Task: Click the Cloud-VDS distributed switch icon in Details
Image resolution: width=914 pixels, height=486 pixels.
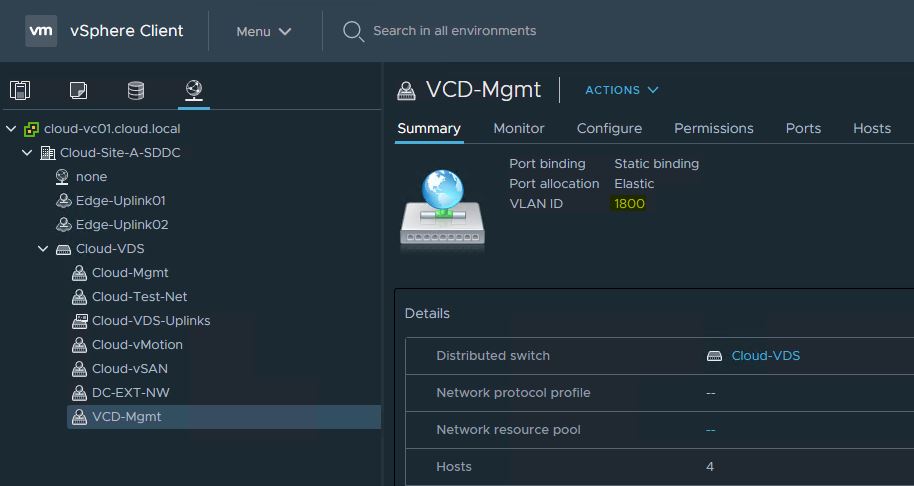Action: [x=714, y=356]
